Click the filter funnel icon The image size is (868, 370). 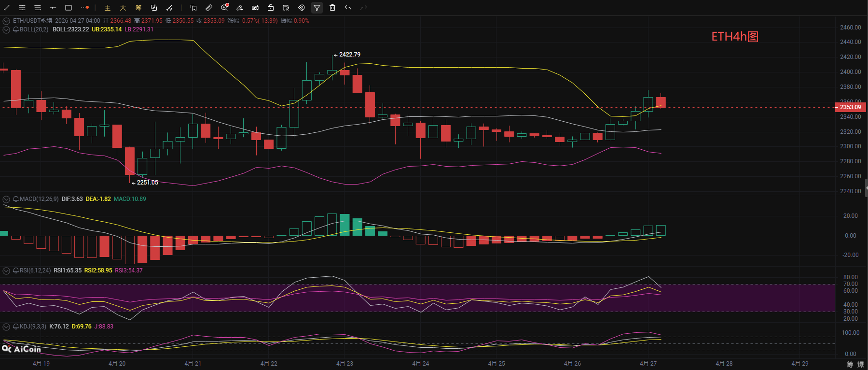(317, 8)
